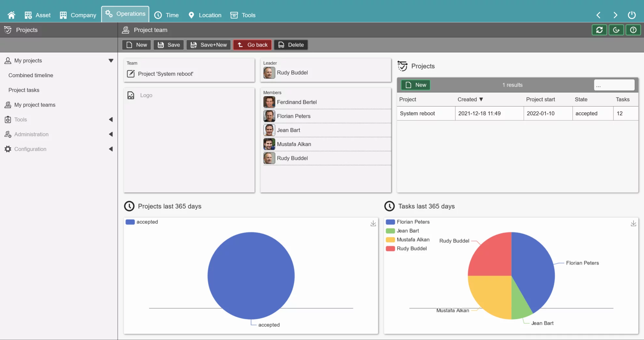This screenshot has width=644, height=340.
Task: Open help via the question mark icon
Action: 633,30
